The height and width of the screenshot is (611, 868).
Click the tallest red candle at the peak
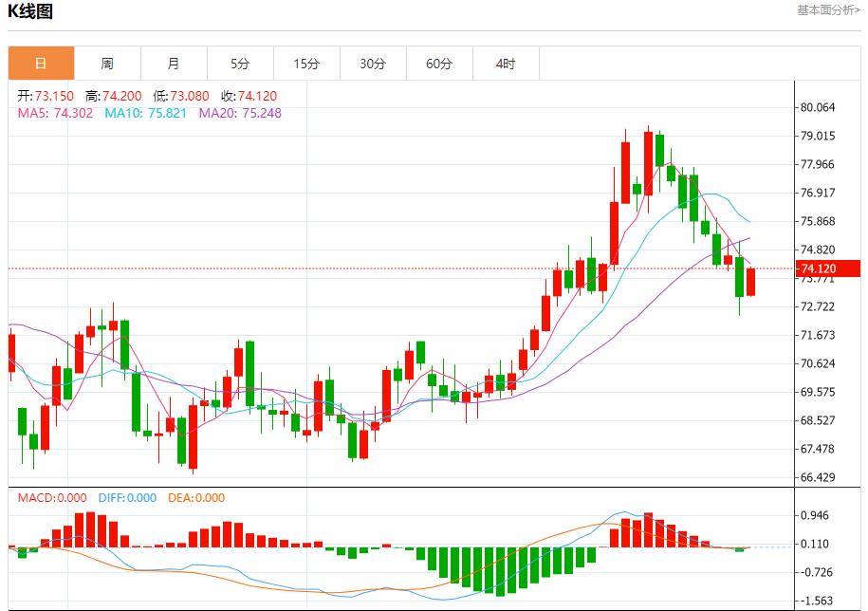point(648,163)
